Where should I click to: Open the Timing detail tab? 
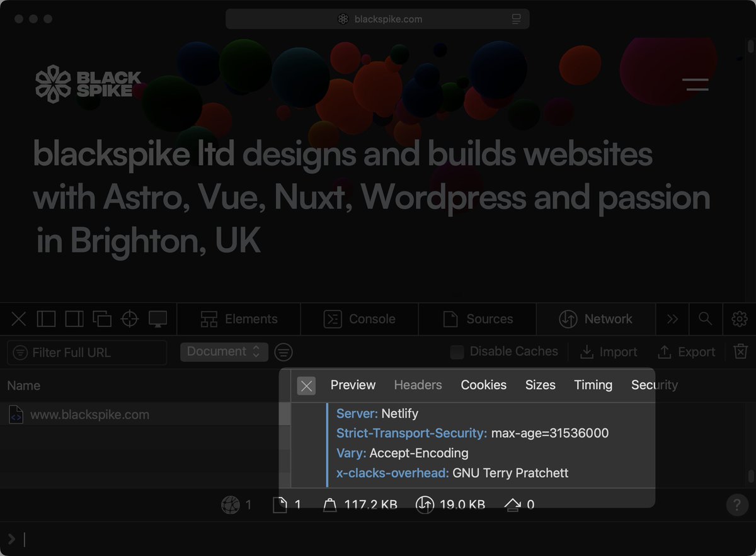(593, 385)
